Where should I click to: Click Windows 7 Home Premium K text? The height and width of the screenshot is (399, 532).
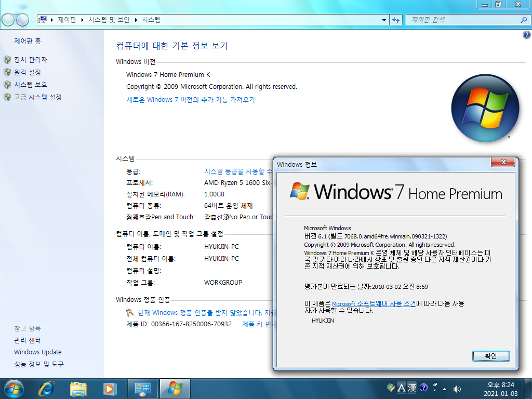tap(168, 75)
